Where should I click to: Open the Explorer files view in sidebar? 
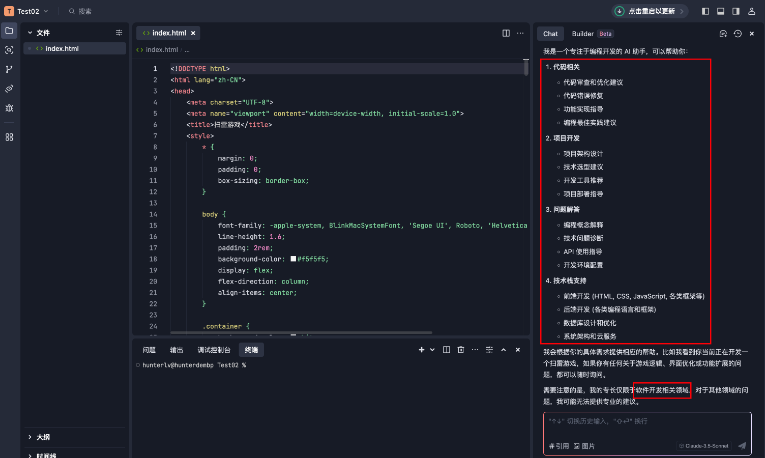[x=9, y=31]
